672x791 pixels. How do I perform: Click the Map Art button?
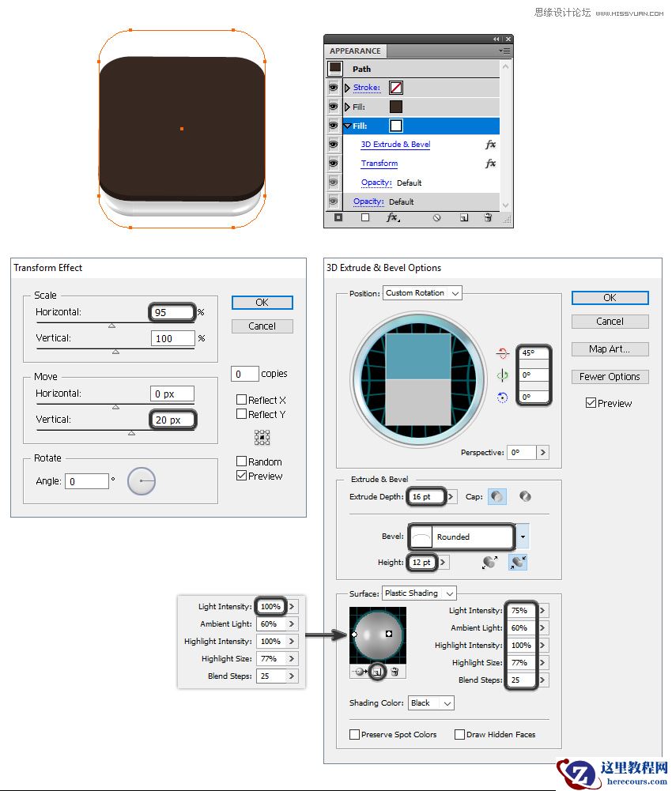pyautogui.click(x=610, y=349)
